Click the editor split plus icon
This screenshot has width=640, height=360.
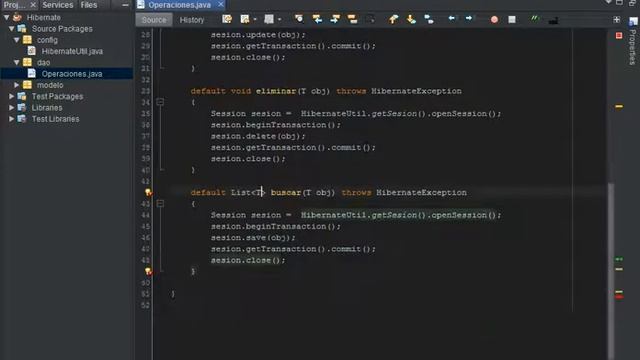tap(616, 19)
